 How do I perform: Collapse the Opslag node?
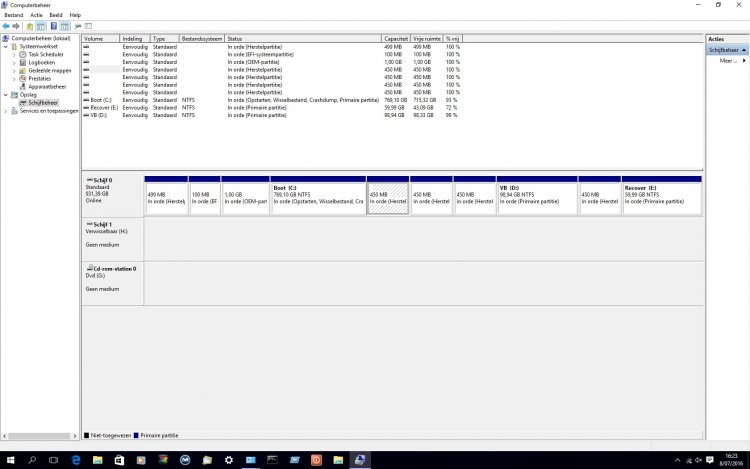coord(6,95)
